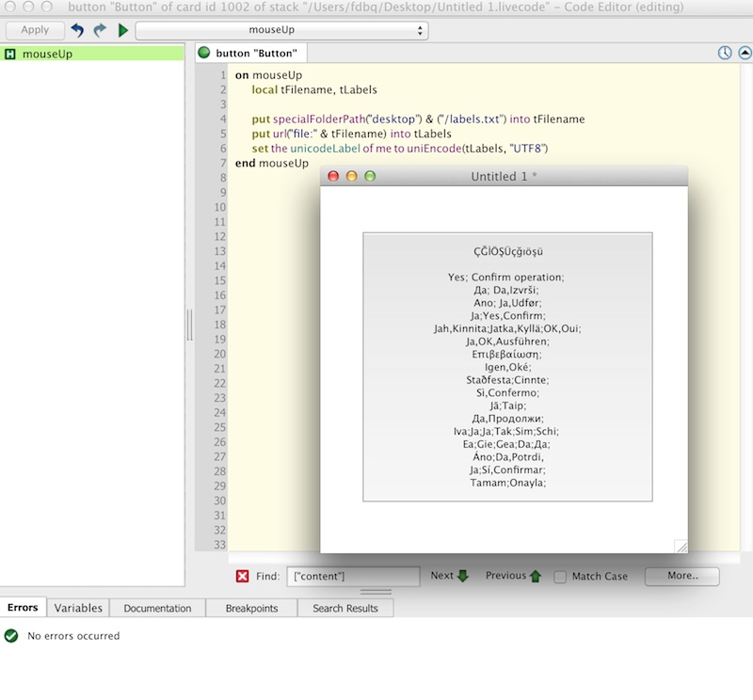Click the triangle icon at editor's top right
This screenshot has width=753, height=700.
pyautogui.click(x=745, y=54)
